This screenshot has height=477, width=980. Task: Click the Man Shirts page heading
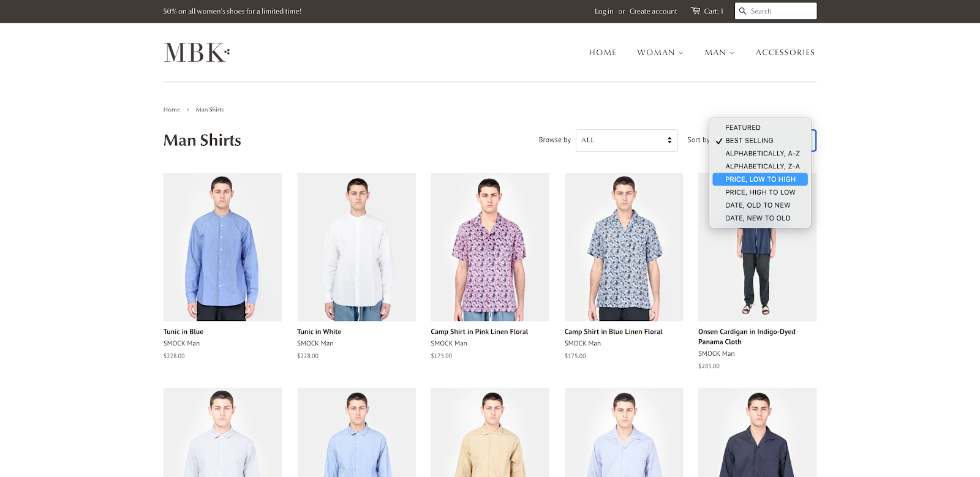pos(202,140)
